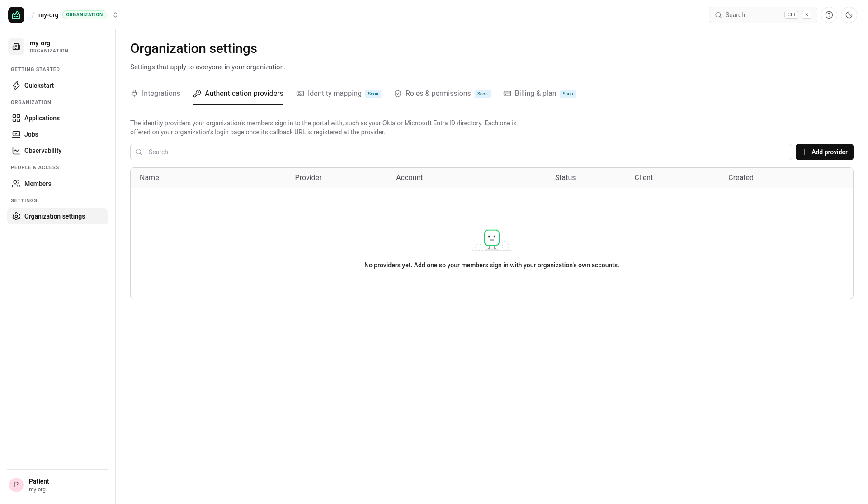
Task: Expand the my-org organization switcher chevrons
Action: point(115,15)
